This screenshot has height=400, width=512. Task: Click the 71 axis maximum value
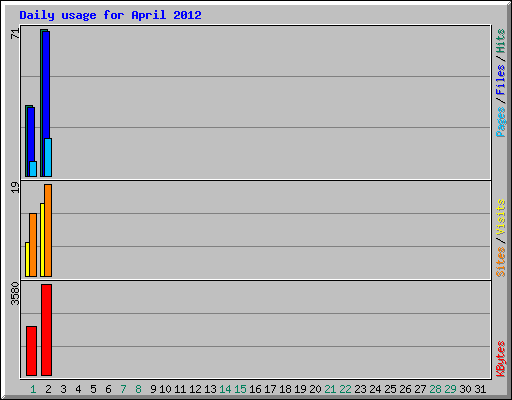pyautogui.click(x=15, y=34)
